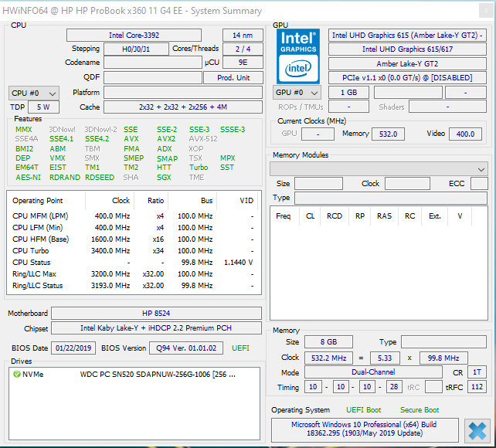Click the TDP 5 W value box
496x448 pixels.
[x=43, y=107]
